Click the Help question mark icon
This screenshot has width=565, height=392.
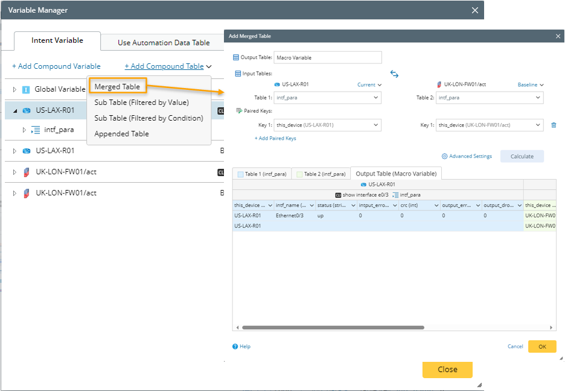(235, 347)
